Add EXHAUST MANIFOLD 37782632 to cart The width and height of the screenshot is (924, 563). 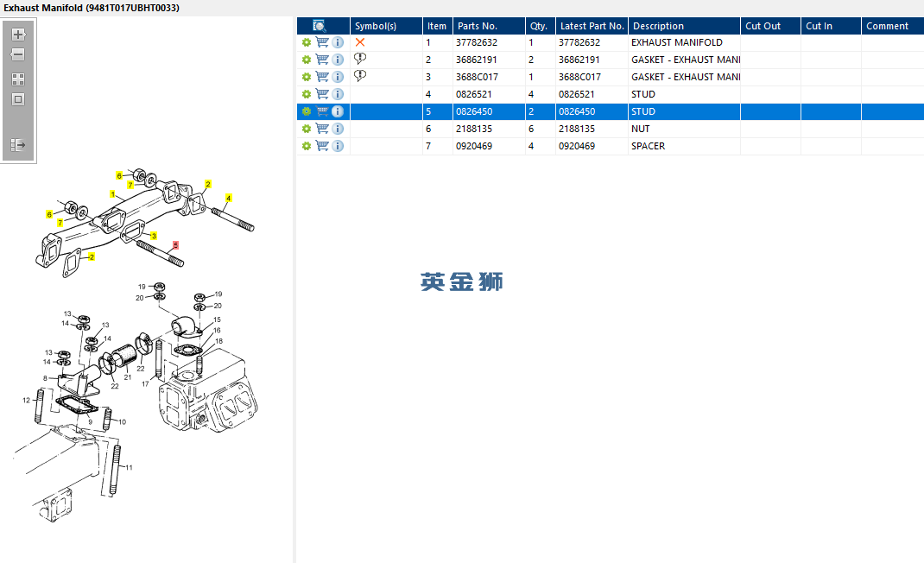[x=322, y=42]
